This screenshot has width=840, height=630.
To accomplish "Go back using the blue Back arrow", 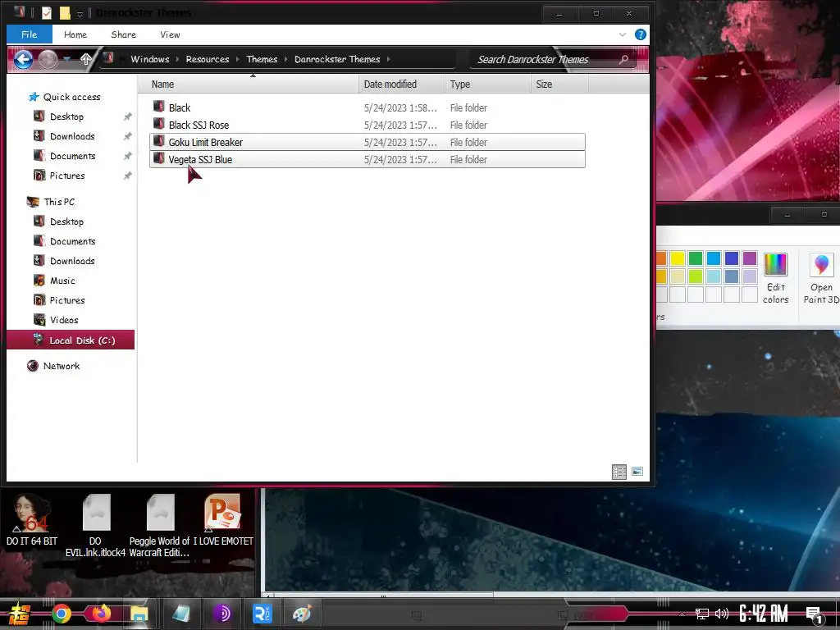I will pos(23,59).
